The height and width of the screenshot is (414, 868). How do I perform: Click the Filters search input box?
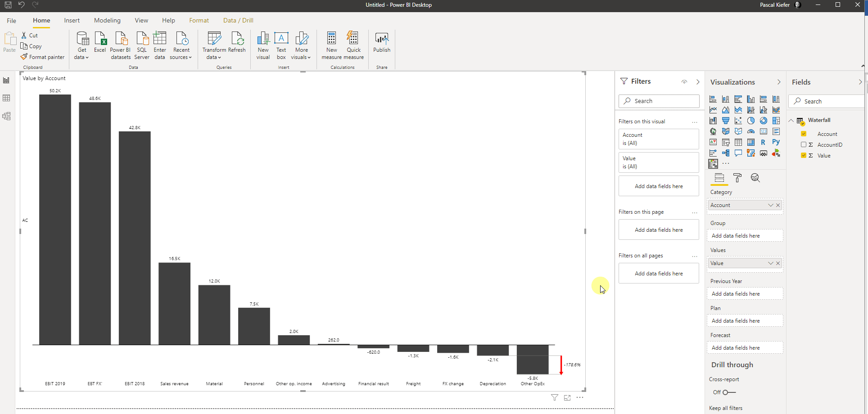coord(659,101)
